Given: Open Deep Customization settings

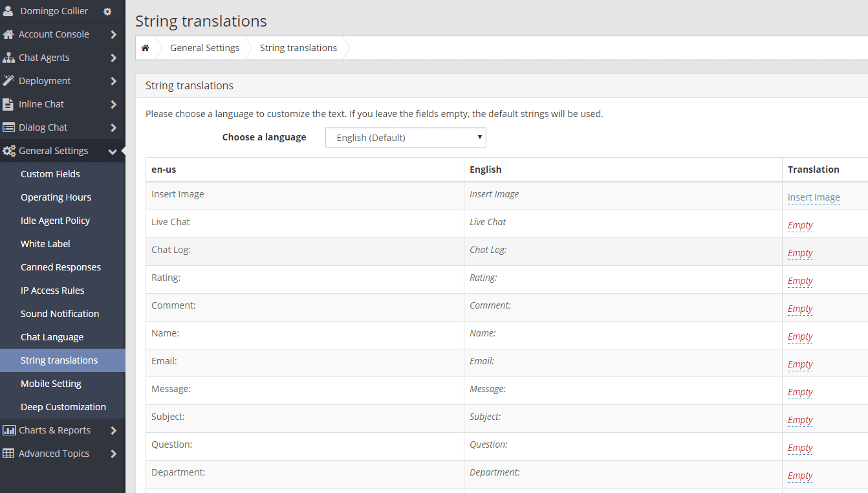Looking at the screenshot, I should point(63,406).
